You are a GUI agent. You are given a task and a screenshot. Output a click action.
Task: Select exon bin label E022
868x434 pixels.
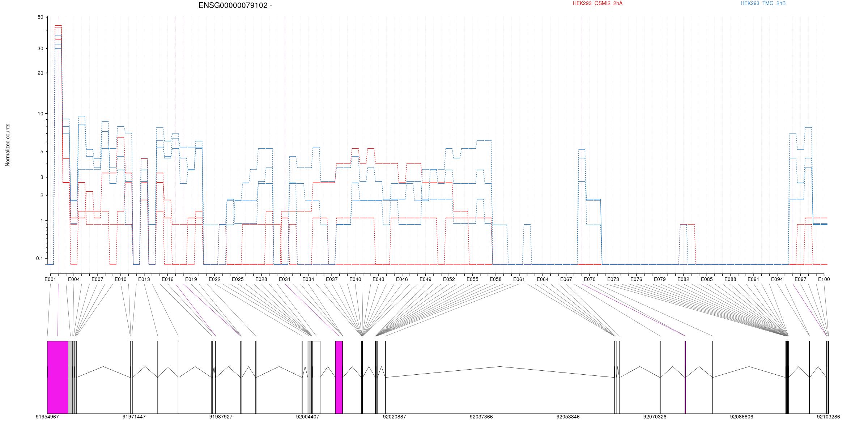click(x=214, y=279)
